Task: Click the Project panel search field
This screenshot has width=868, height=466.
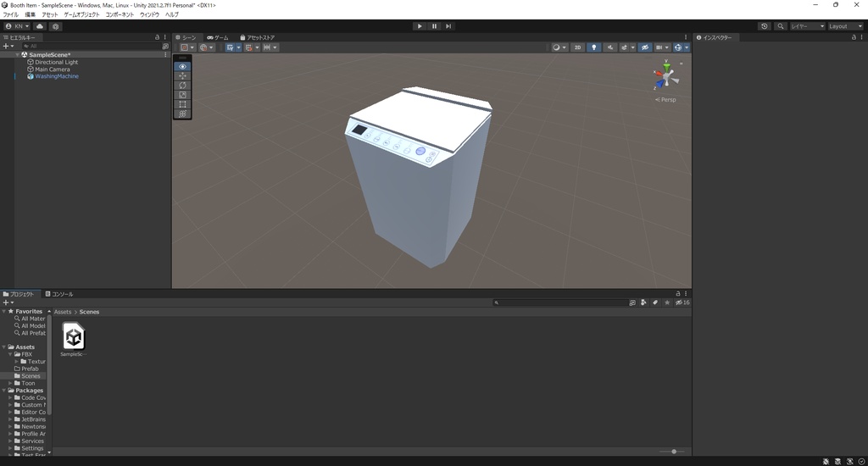Action: pos(559,302)
